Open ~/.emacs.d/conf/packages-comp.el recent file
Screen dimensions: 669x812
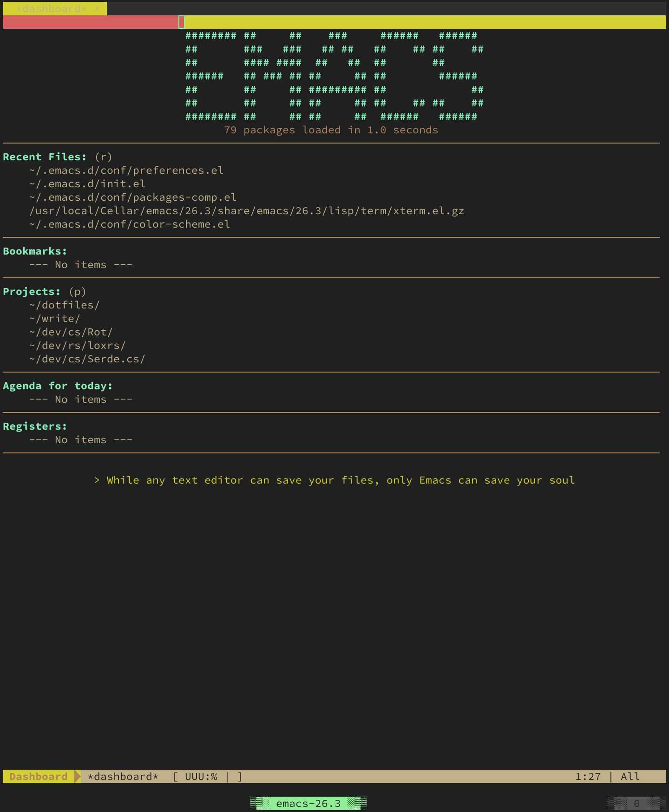[x=133, y=197]
